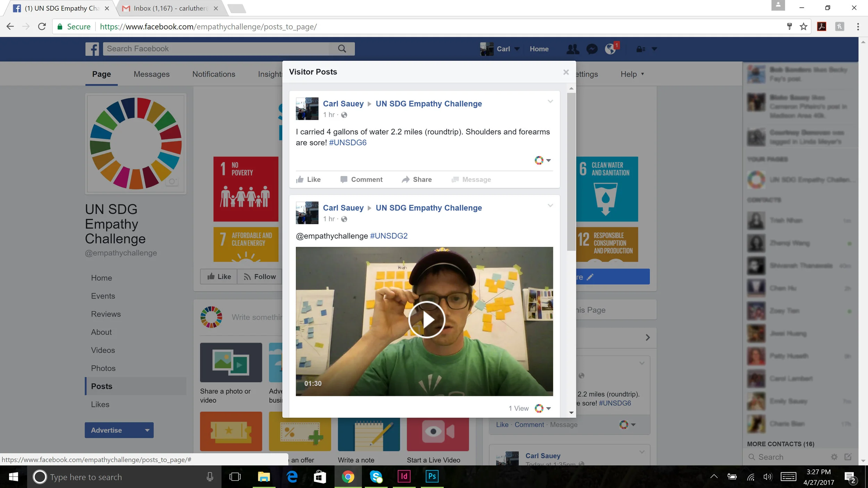
Task: Open Photoshop from the taskbar
Action: point(432,477)
